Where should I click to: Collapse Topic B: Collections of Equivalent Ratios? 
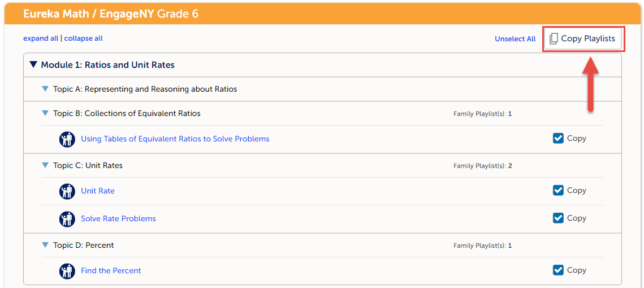tap(45, 113)
